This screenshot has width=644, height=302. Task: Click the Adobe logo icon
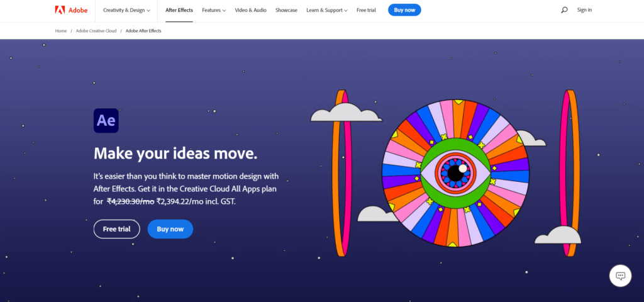click(x=60, y=10)
